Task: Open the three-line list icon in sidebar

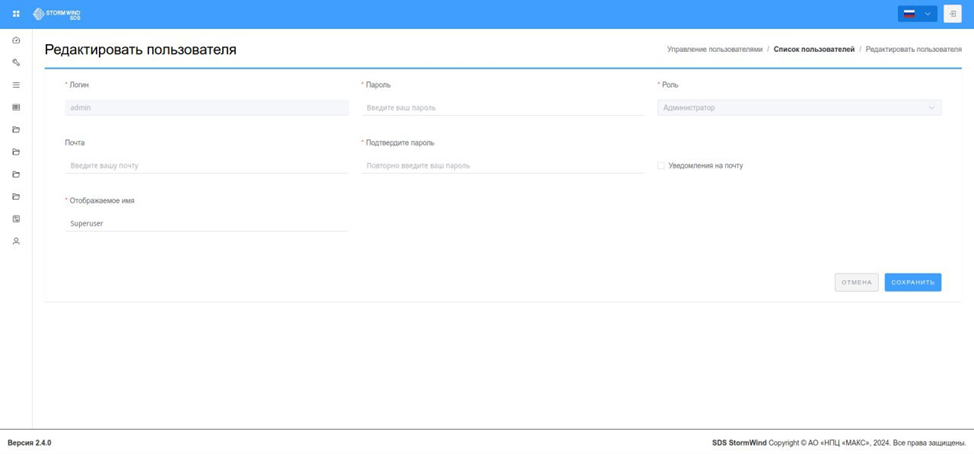Action: 16,85
